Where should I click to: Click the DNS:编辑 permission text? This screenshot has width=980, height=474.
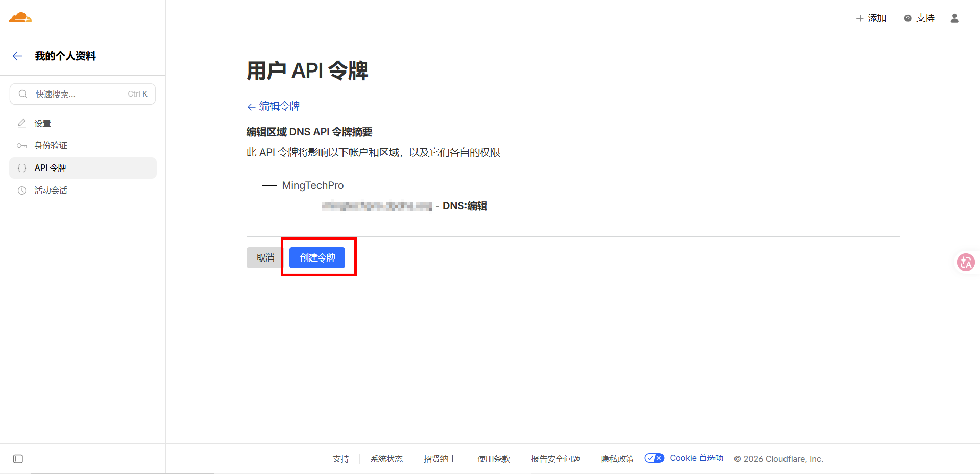pyautogui.click(x=465, y=206)
